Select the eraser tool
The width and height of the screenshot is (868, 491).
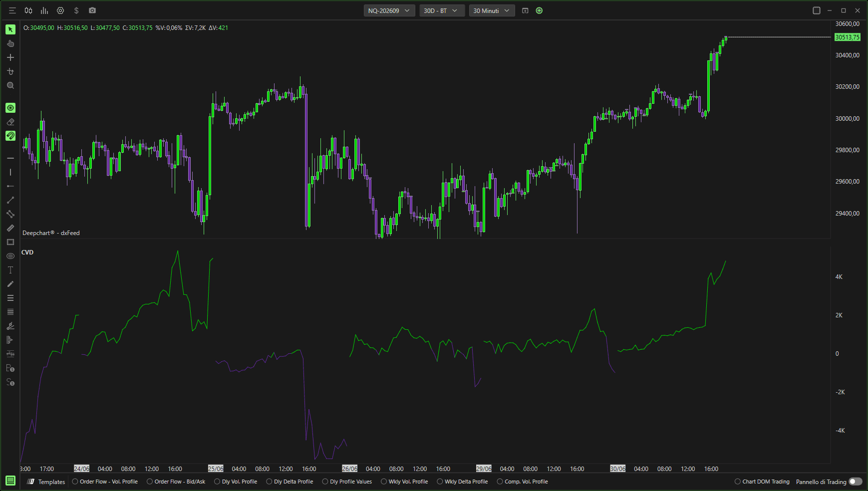pyautogui.click(x=10, y=122)
